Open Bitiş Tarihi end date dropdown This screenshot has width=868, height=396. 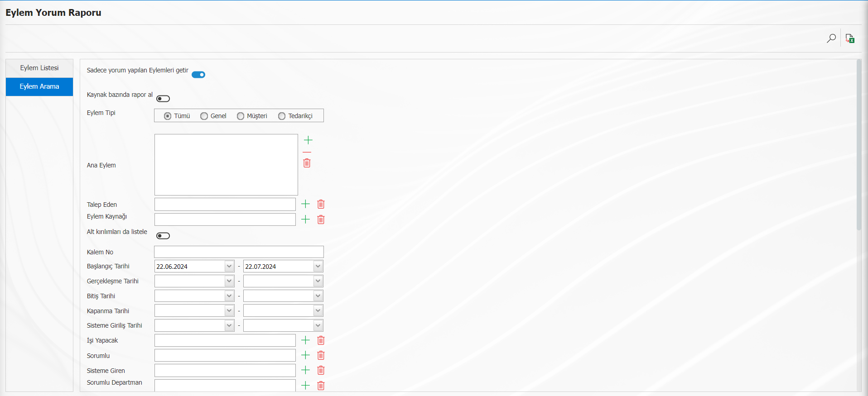coord(318,296)
